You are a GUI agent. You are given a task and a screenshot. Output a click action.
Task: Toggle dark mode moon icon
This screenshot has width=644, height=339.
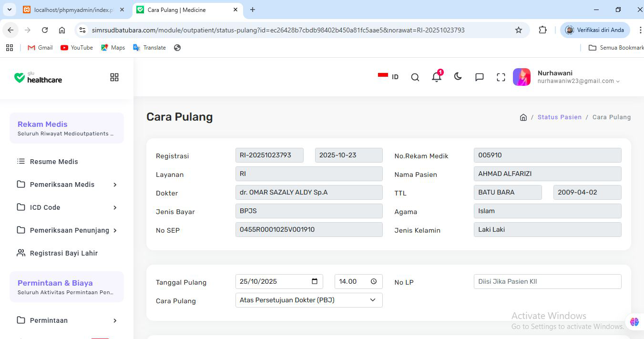458,77
